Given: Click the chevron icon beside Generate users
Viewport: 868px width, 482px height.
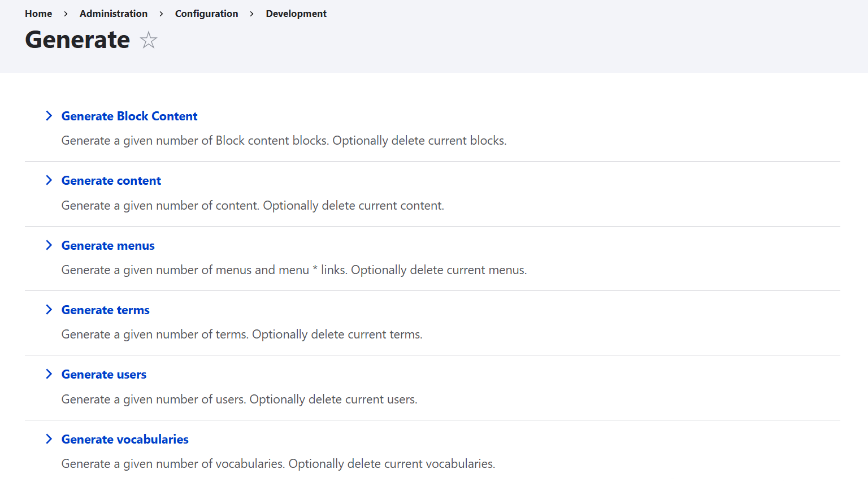Looking at the screenshot, I should (49, 374).
